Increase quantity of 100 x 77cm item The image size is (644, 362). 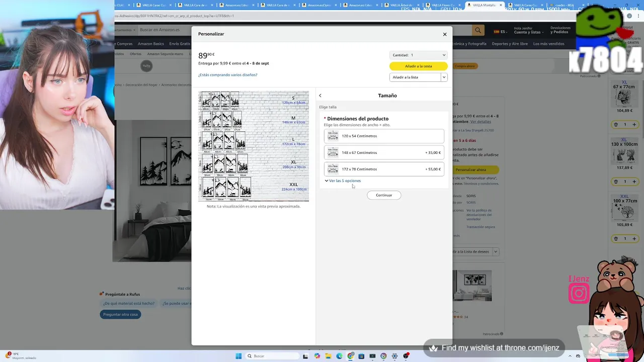[x=634, y=238]
